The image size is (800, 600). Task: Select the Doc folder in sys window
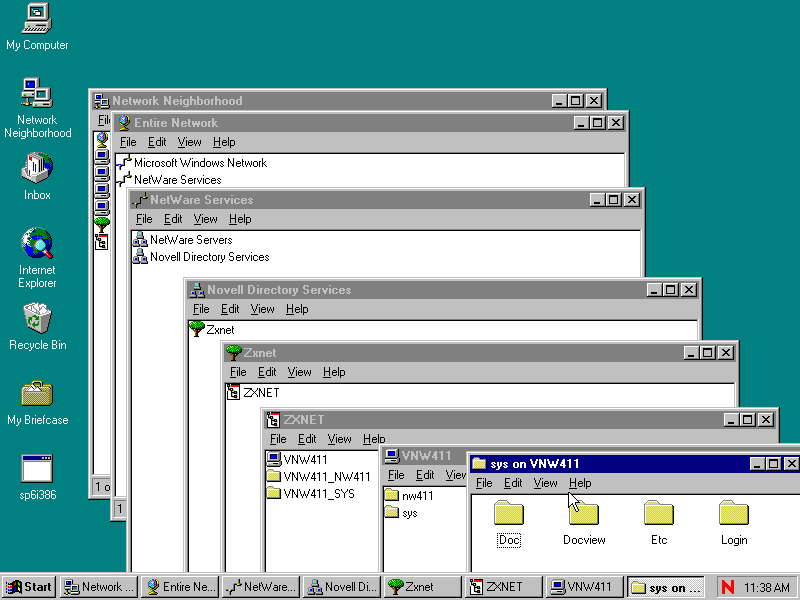tap(509, 524)
